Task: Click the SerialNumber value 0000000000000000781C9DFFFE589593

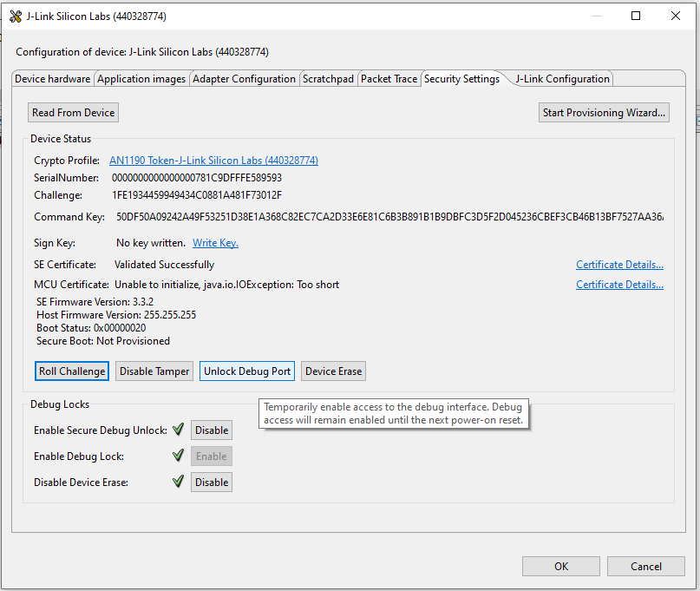Action: [x=197, y=178]
